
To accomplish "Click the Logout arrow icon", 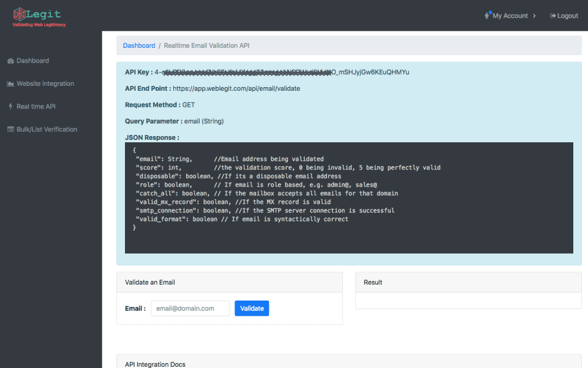I will pyautogui.click(x=552, y=16).
